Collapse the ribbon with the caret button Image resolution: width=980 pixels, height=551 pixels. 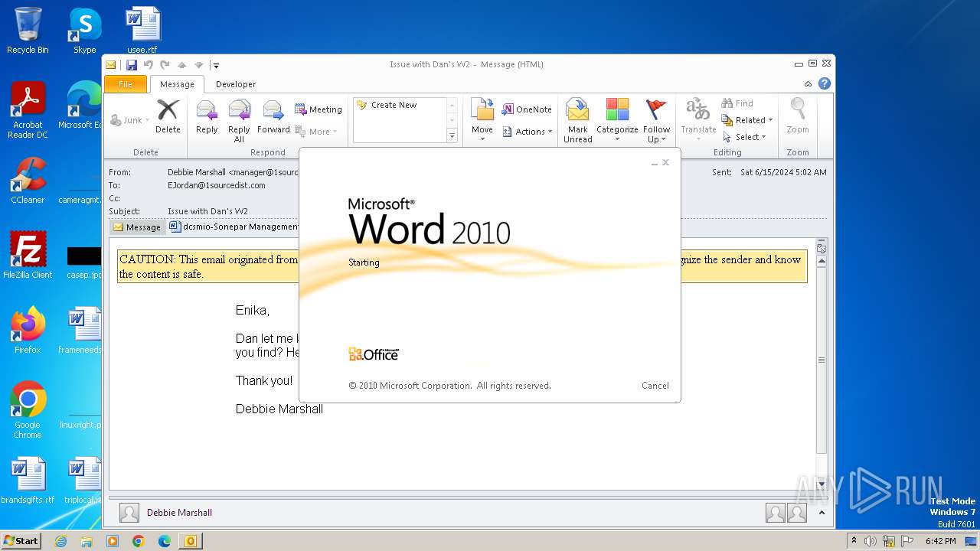click(x=808, y=84)
